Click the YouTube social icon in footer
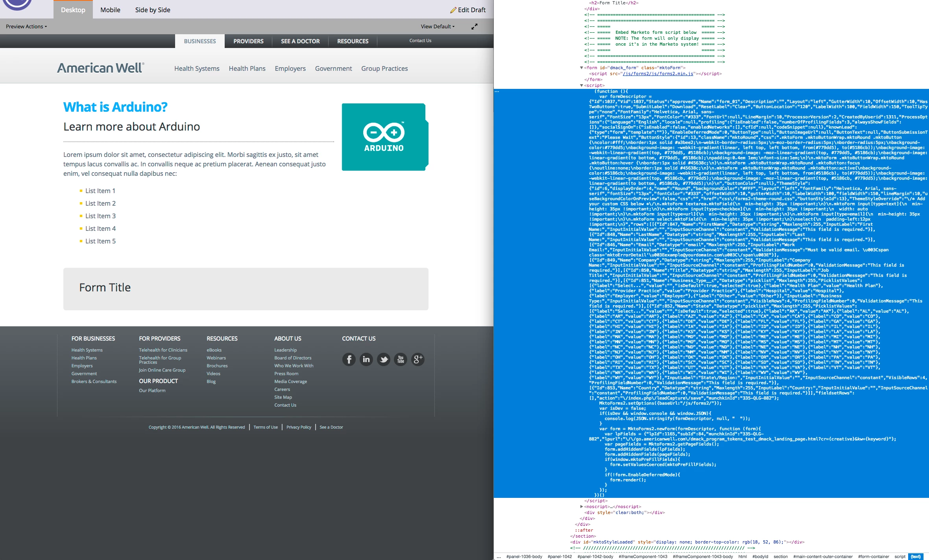 [x=401, y=359]
